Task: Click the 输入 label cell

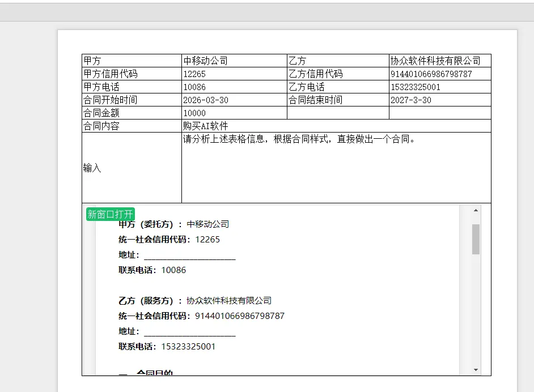Action: pyautogui.click(x=132, y=168)
